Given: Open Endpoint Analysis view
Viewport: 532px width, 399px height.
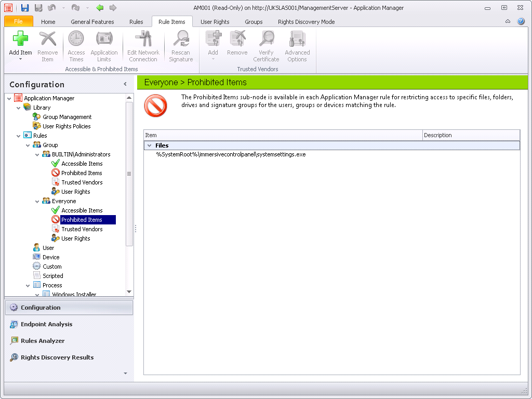Looking at the screenshot, I should coord(69,324).
